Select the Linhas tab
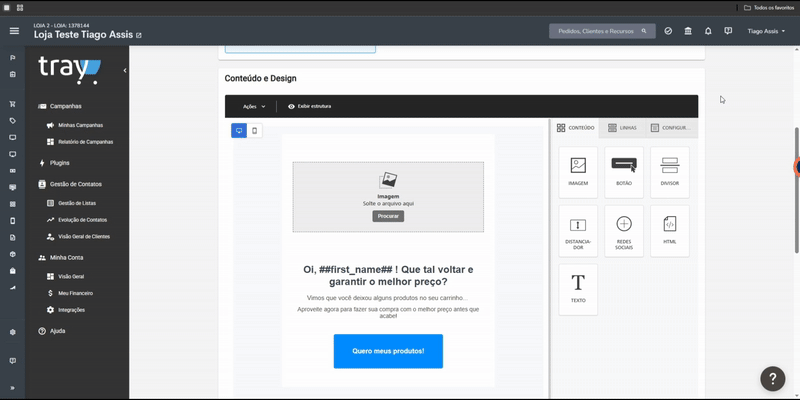 [x=622, y=128]
